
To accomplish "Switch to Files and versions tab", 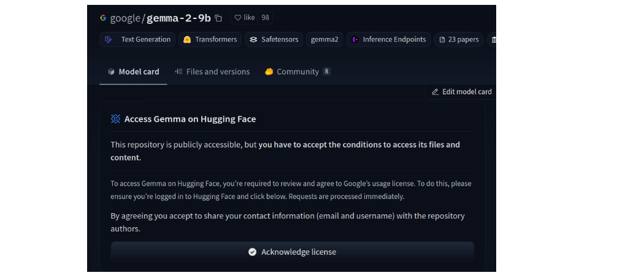I will (x=212, y=72).
